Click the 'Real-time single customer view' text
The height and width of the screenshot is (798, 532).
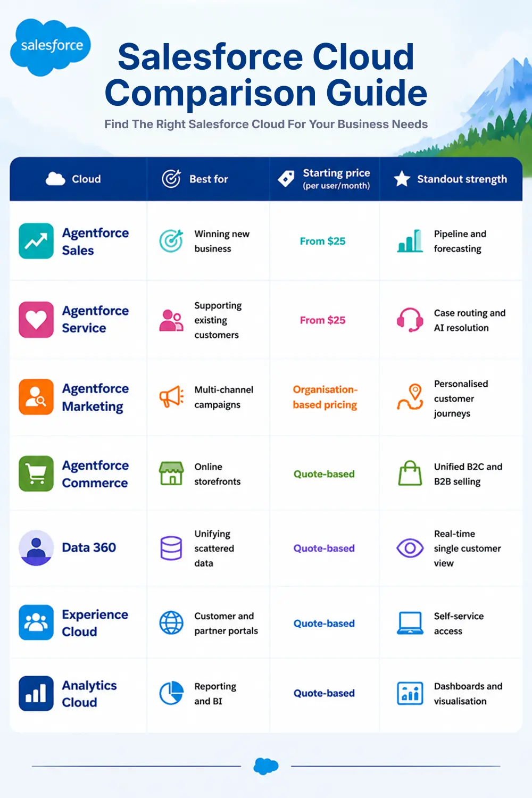pos(467,548)
